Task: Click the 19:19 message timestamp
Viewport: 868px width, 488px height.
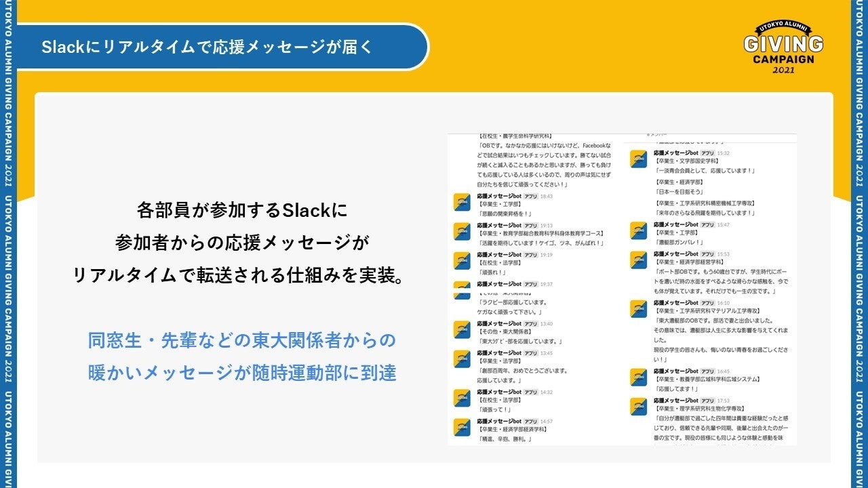Action: 547,254
